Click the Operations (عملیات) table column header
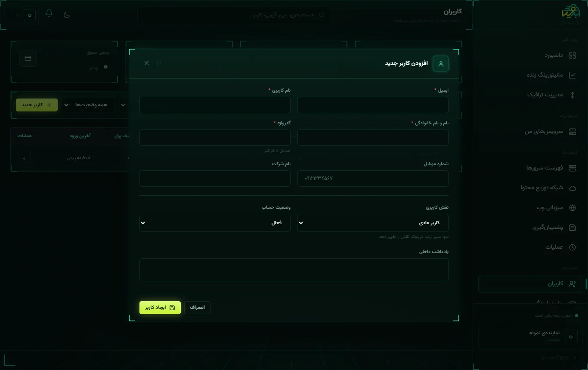This screenshot has width=588, height=370. point(25,136)
